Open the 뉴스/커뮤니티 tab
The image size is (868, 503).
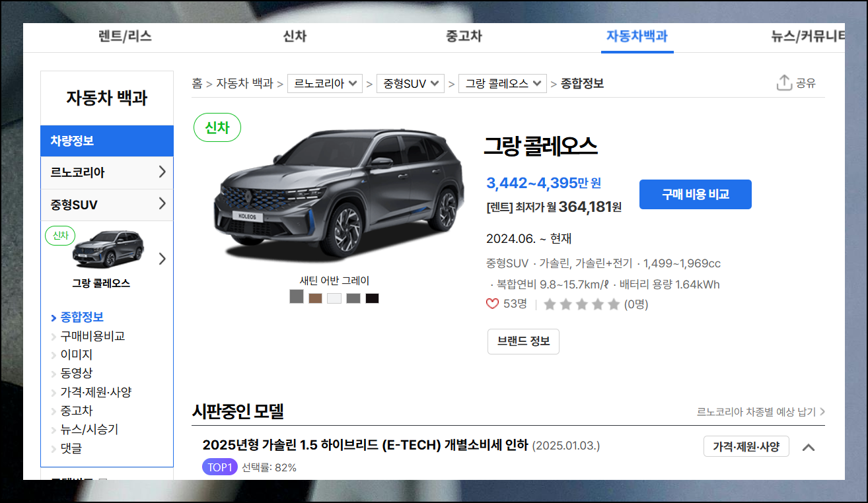[808, 36]
